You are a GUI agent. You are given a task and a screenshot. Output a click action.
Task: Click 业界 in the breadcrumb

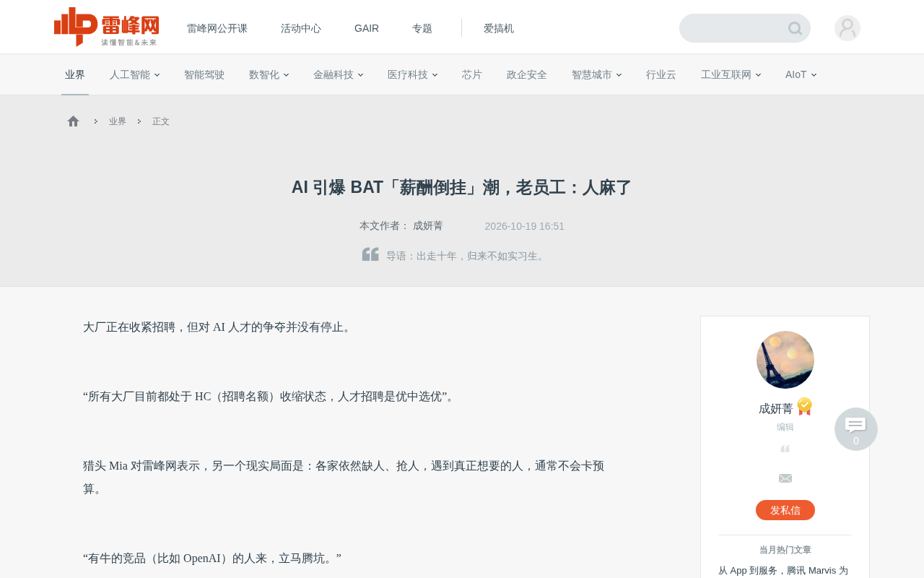point(118,121)
